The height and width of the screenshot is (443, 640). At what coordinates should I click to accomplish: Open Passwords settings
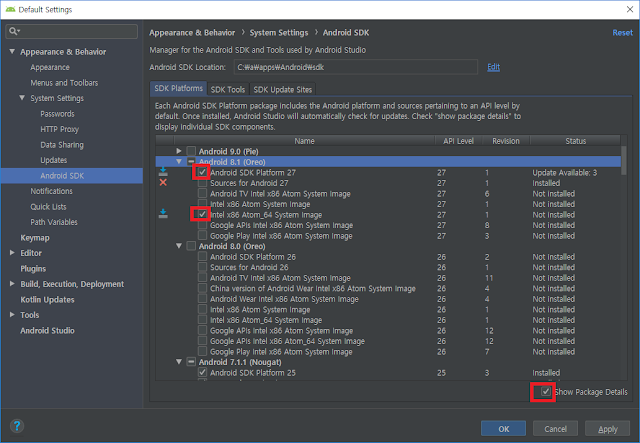pyautogui.click(x=57, y=114)
